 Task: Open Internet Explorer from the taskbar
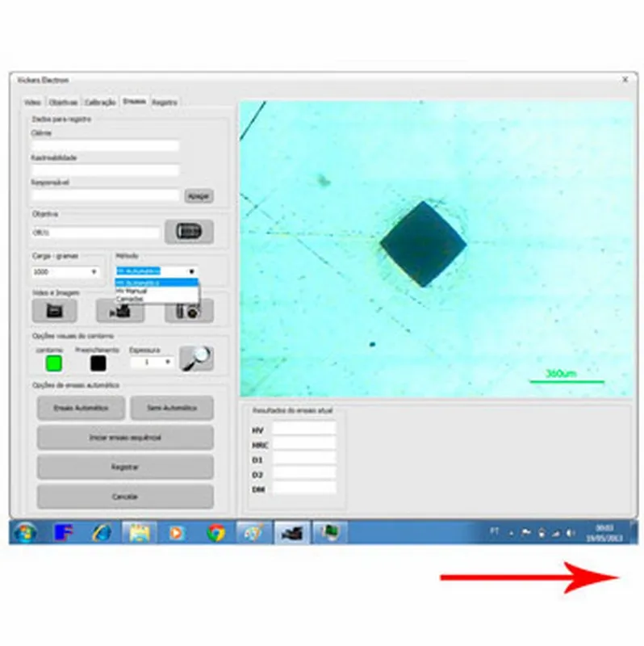pos(102,534)
